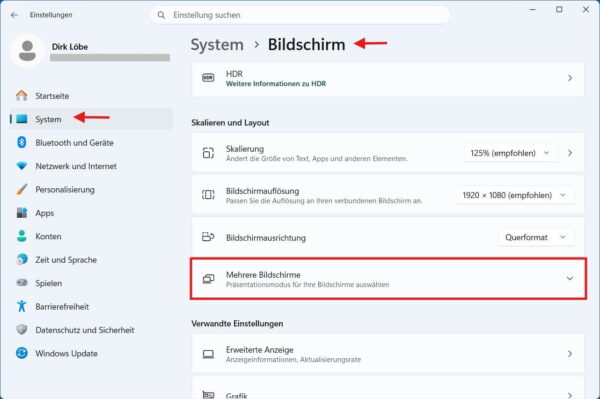Open Konten settings section

pyautogui.click(x=91, y=236)
